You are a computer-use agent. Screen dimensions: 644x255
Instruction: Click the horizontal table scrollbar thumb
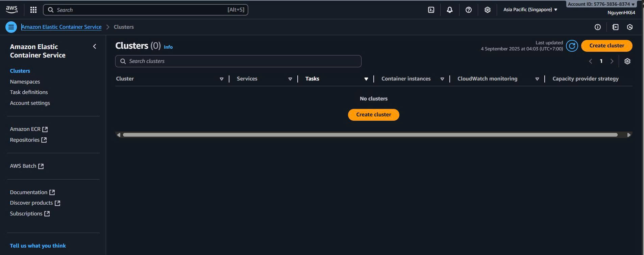pos(370,135)
